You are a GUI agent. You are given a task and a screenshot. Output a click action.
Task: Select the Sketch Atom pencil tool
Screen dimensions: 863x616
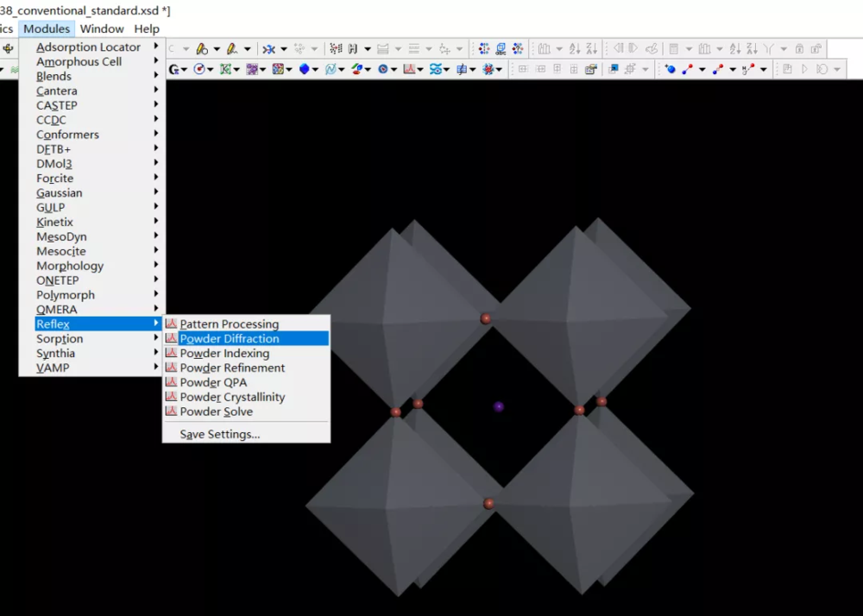click(x=202, y=49)
